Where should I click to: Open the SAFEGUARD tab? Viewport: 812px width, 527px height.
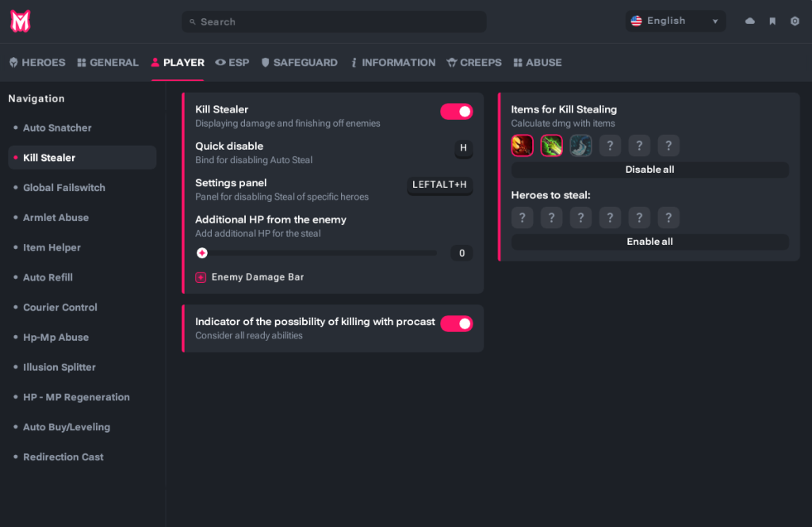tap(299, 63)
